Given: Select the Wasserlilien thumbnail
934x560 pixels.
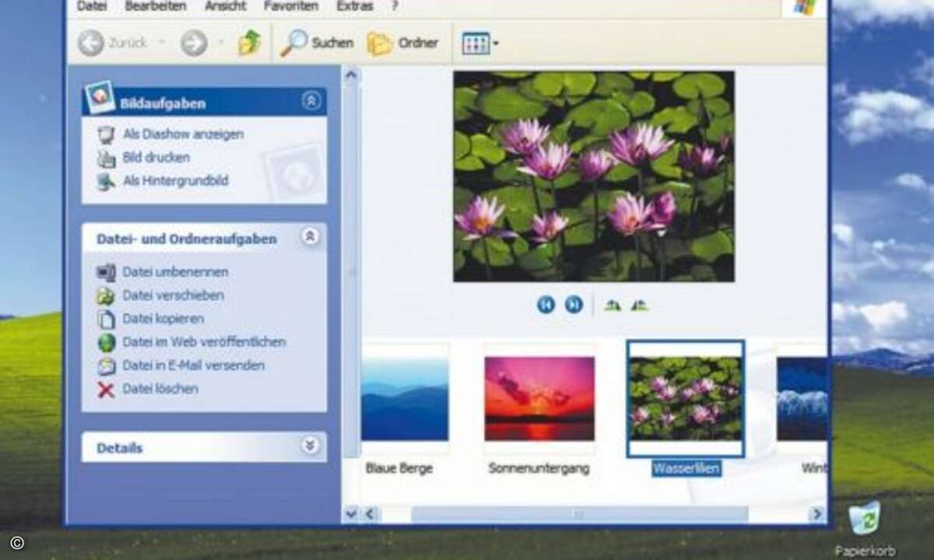Looking at the screenshot, I should (x=686, y=398).
